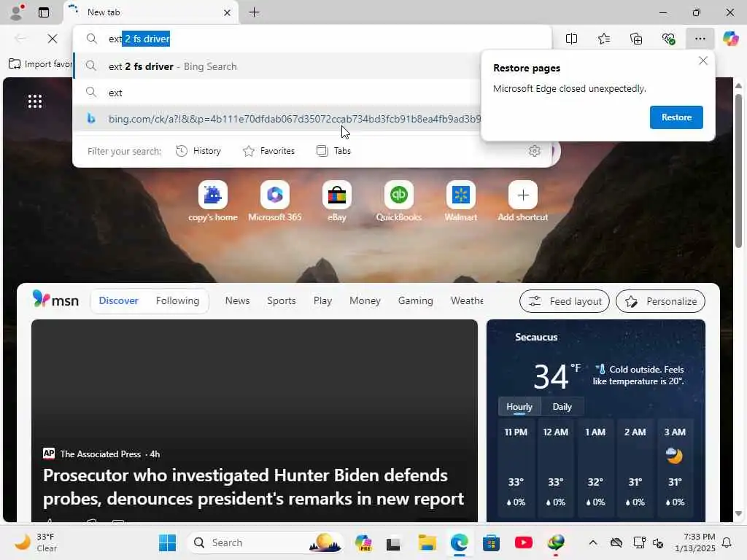This screenshot has width=747, height=560.
Task: Open the Hunter Biden prosecutor headline
Action: click(x=253, y=486)
